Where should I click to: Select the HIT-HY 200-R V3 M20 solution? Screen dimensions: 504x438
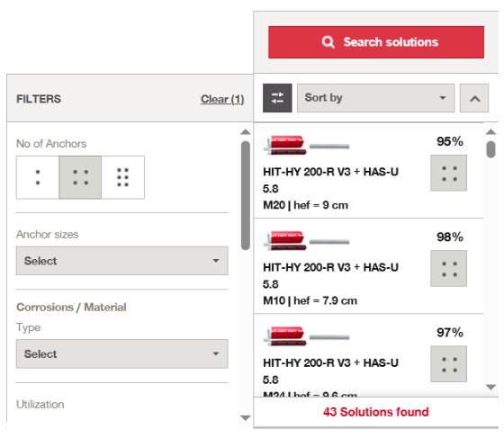368,171
